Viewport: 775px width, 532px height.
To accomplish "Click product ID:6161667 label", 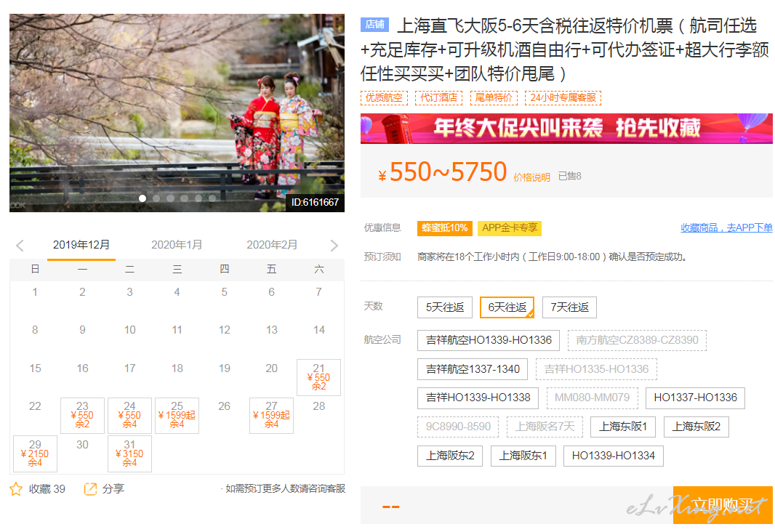I will 315,203.
